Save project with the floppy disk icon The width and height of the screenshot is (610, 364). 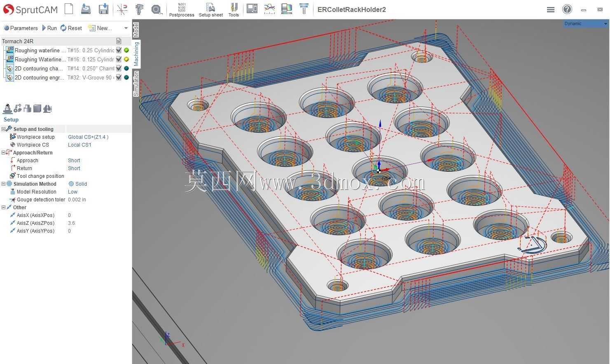point(103,9)
